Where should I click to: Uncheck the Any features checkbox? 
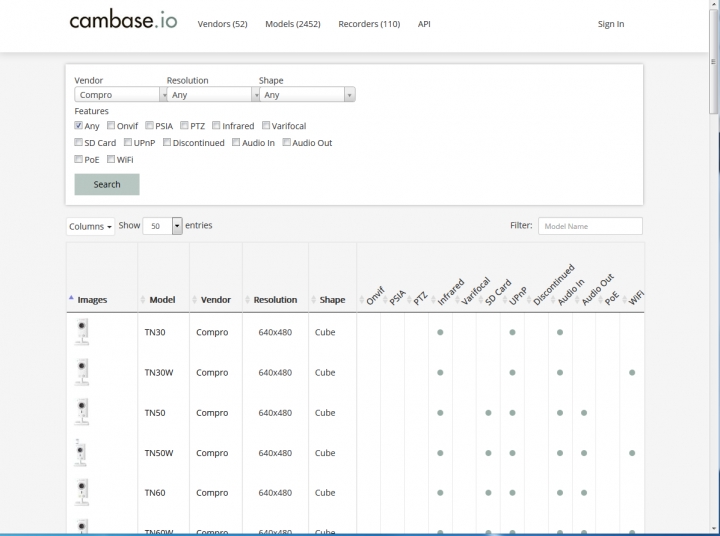click(x=79, y=125)
